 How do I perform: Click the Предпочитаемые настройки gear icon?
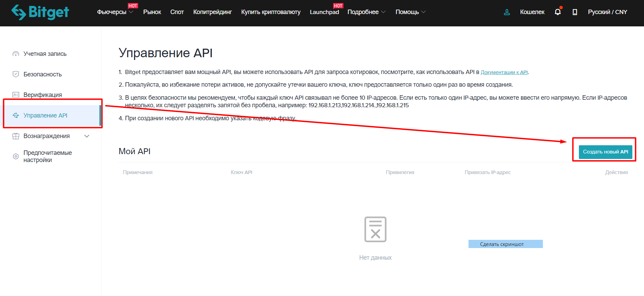pos(16,156)
